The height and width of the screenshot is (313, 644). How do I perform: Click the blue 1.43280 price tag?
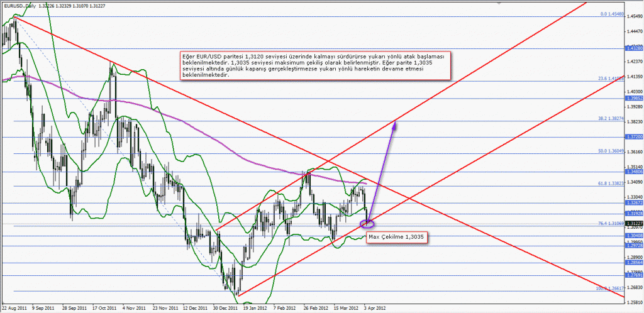click(635, 48)
